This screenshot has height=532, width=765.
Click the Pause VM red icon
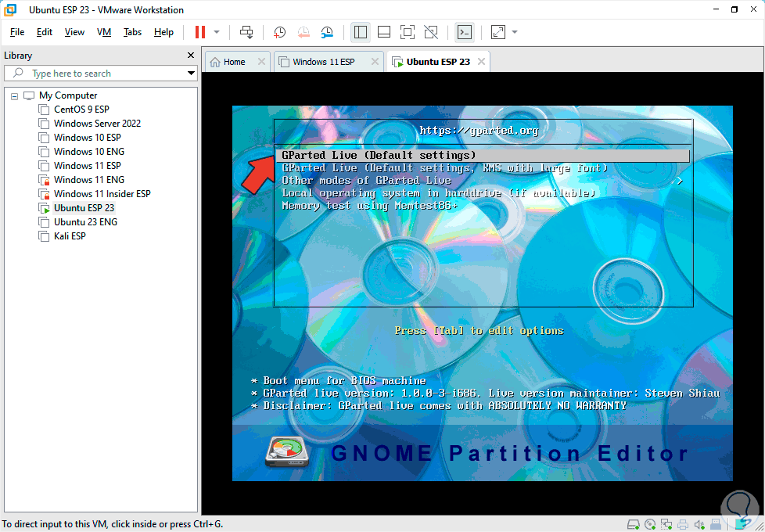200,32
